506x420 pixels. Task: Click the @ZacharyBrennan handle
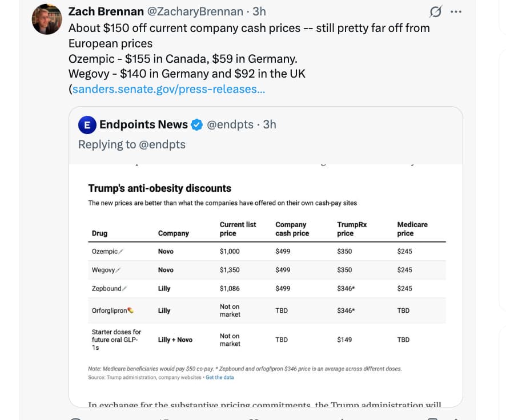195,11
